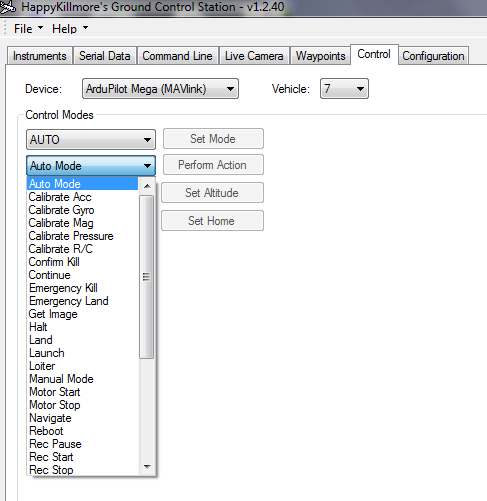Expand the Vehicle number dropdown
Image resolution: width=487 pixels, height=501 pixels.
click(344, 89)
